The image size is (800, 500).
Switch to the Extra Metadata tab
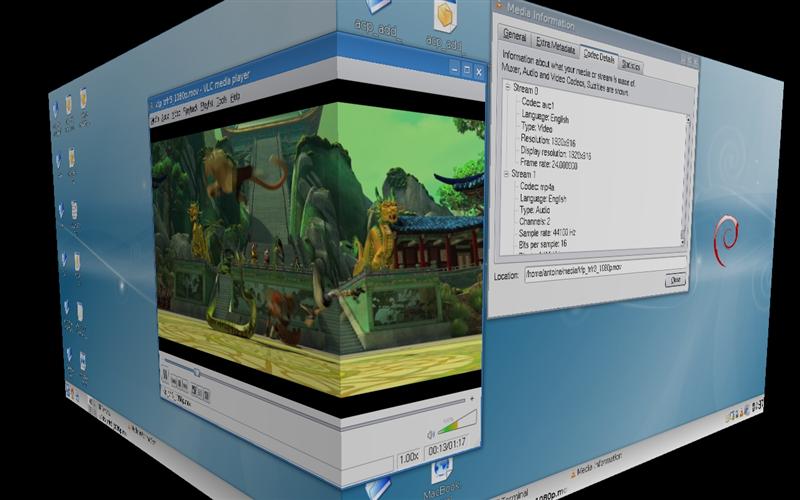[556, 46]
